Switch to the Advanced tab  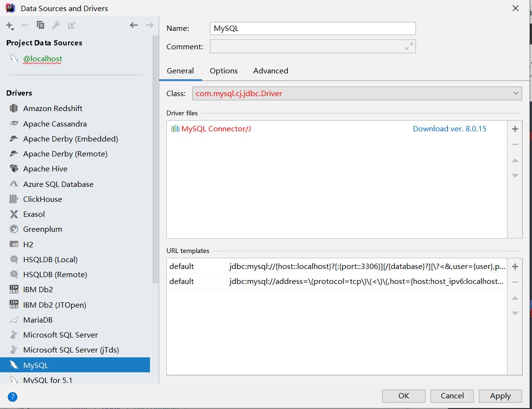tap(271, 71)
